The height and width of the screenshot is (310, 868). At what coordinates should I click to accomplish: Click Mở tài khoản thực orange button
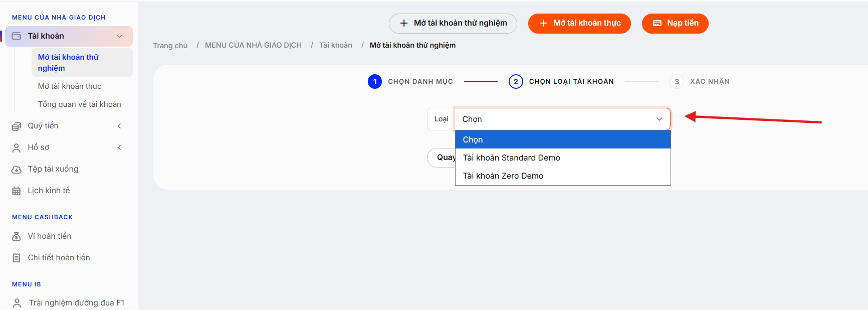coord(579,24)
